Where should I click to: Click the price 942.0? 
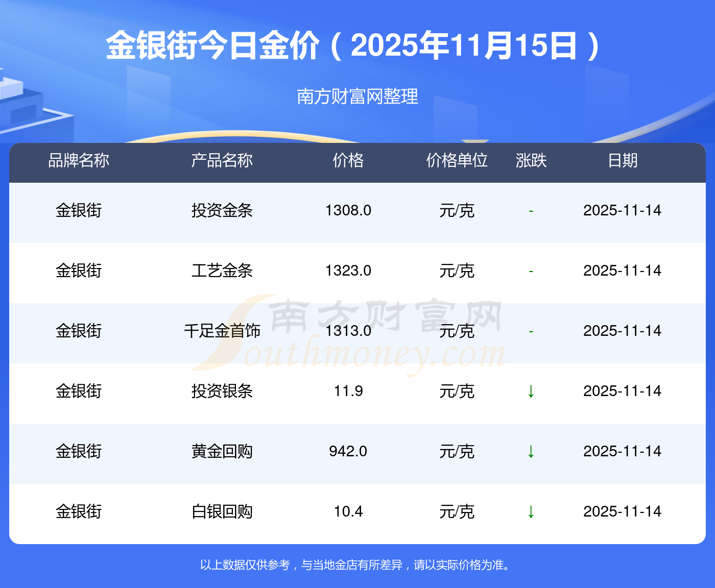348,451
